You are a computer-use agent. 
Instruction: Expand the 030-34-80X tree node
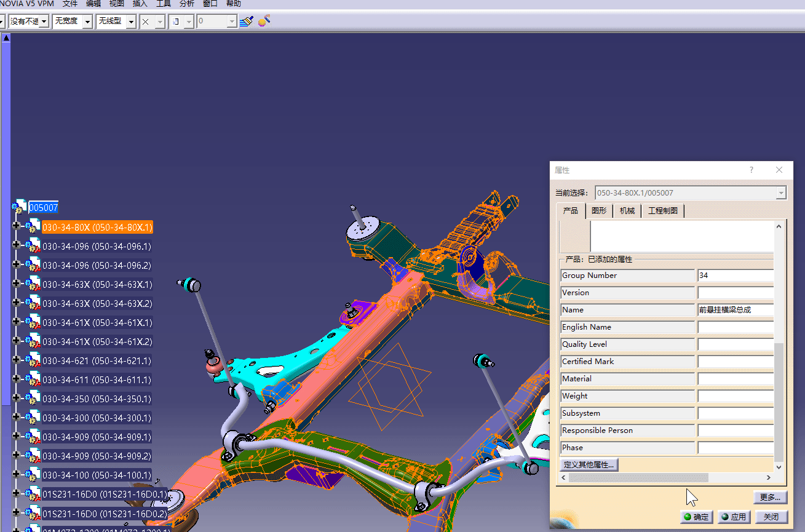point(16,227)
